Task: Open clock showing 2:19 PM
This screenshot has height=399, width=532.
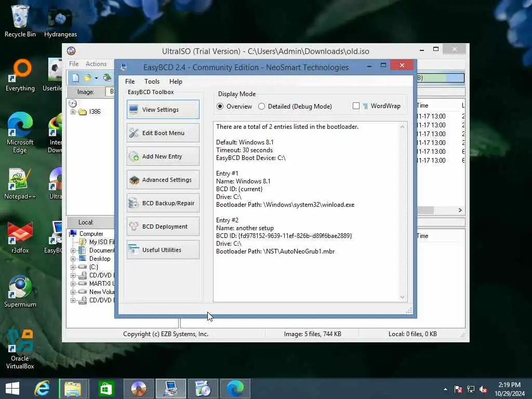Action: click(509, 389)
